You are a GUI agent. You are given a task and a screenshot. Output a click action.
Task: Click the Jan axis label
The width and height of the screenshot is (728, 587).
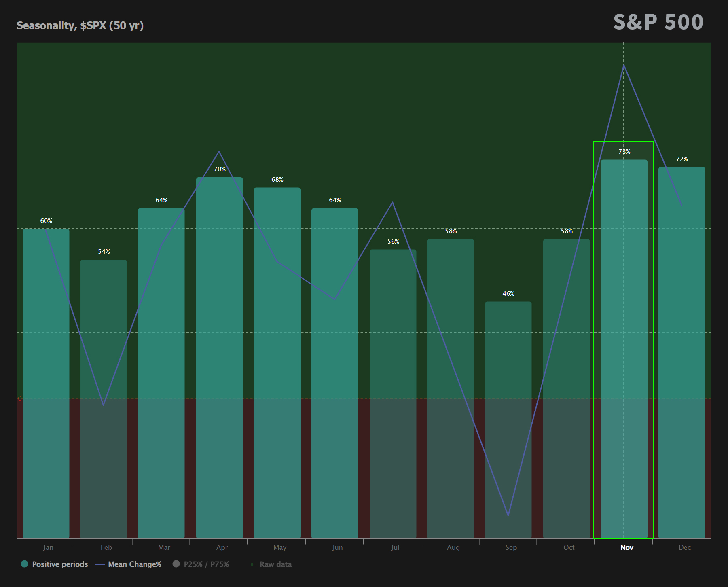click(x=48, y=547)
